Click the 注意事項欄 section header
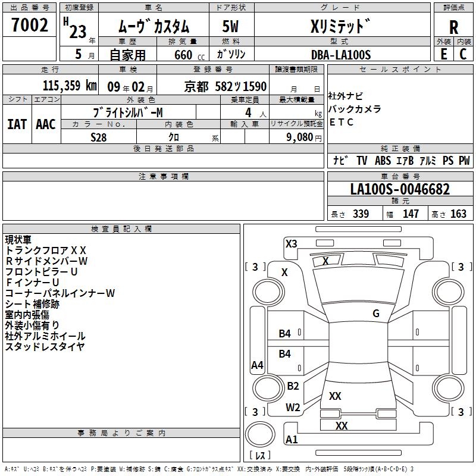476x476 pixels. tap(164, 176)
